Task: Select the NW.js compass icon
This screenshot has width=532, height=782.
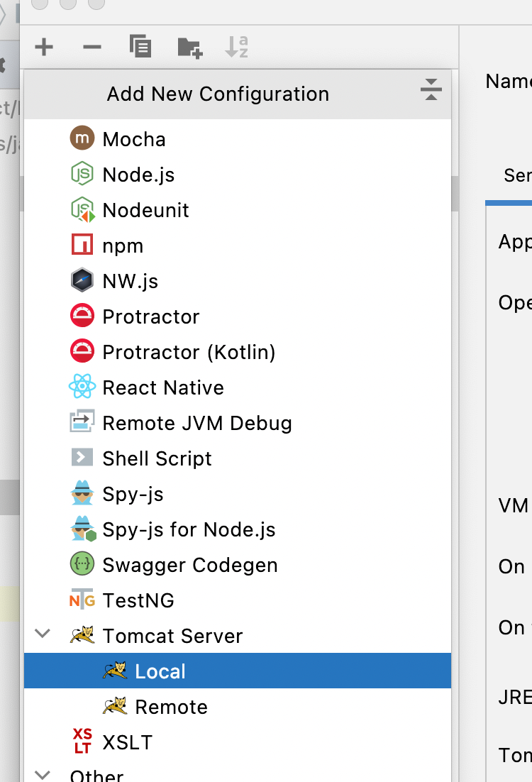Action: tap(82, 280)
